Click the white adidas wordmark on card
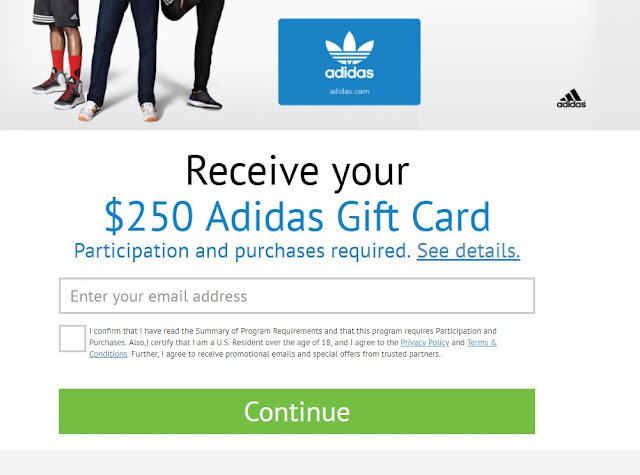 click(349, 73)
